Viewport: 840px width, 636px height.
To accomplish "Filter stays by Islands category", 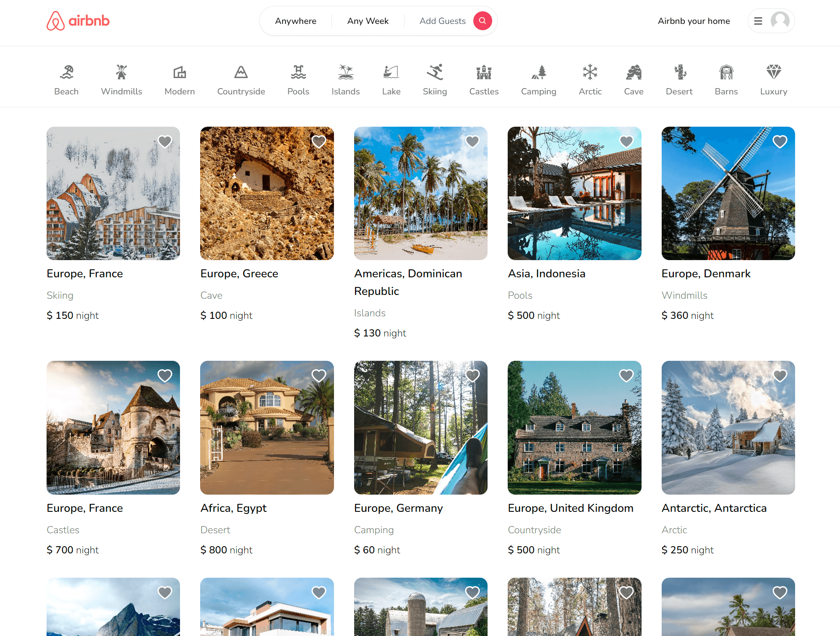I will (345, 79).
